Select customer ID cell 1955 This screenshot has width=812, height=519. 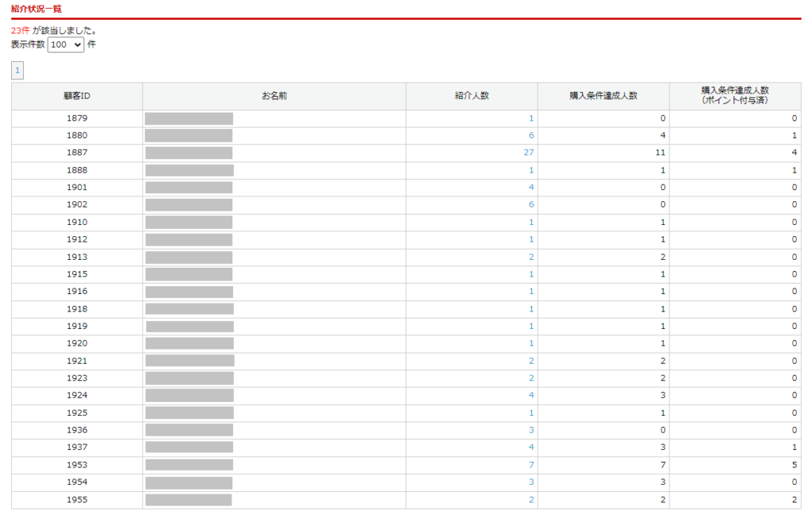77,500
